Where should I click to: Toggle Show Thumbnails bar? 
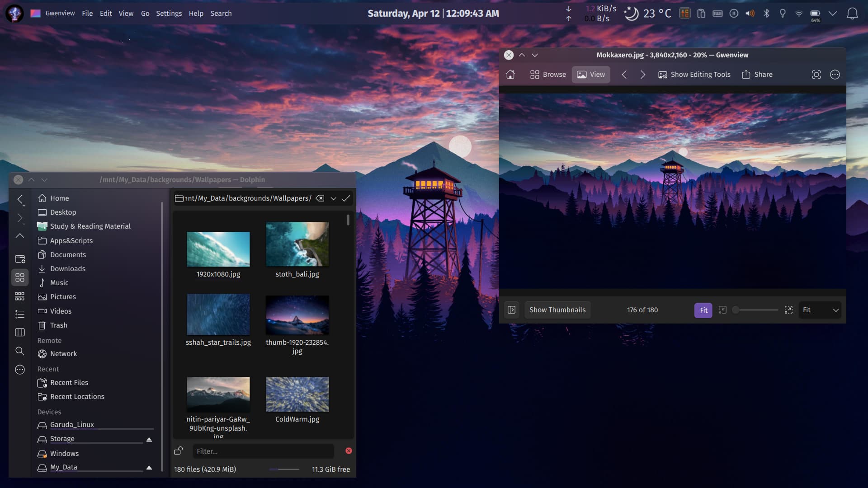coord(557,310)
